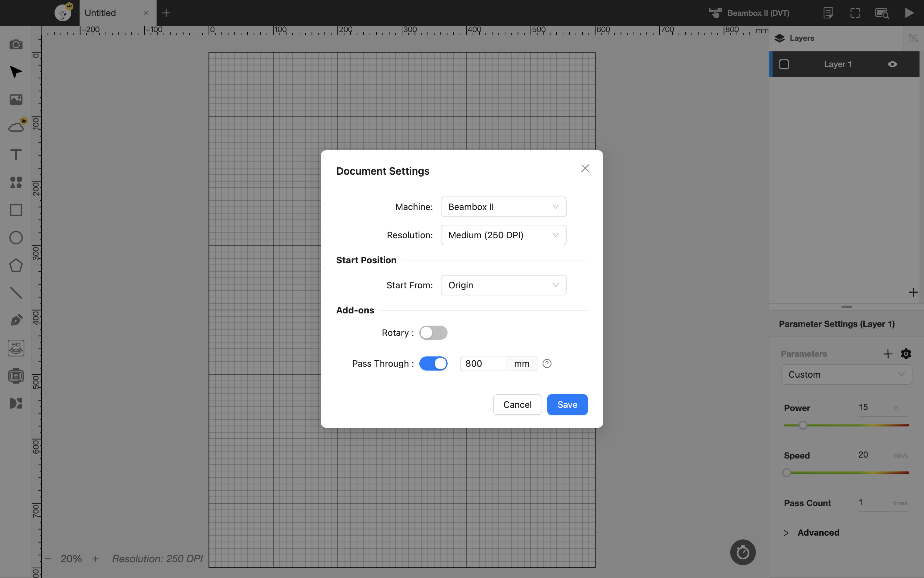Click the Cancel button
The height and width of the screenshot is (578, 924).
coord(518,405)
